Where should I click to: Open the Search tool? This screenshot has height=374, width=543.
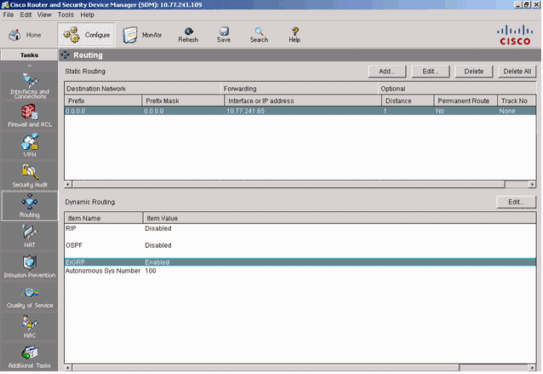259,35
